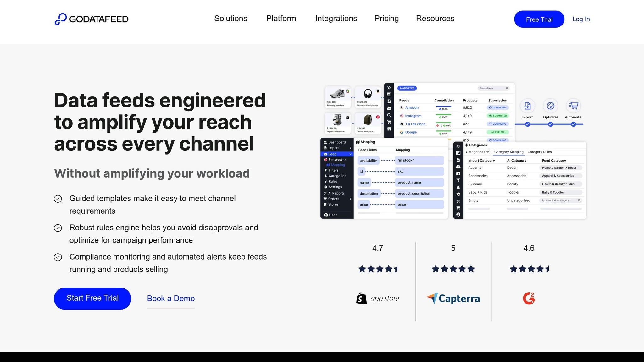This screenshot has height=362, width=644.
Task: Click the checkmark beside the guided templates bullet
Action: coord(58,199)
